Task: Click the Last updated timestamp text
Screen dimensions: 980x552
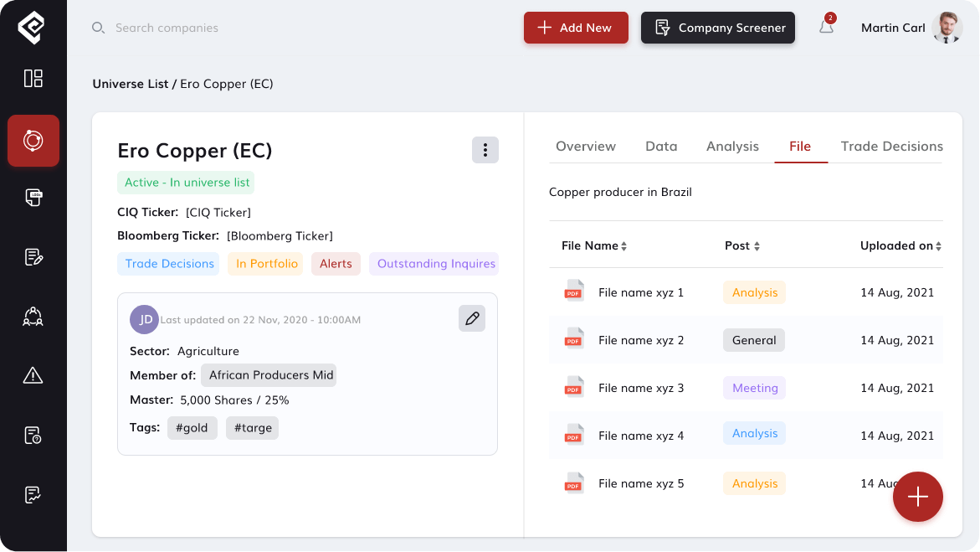Action: coord(260,320)
